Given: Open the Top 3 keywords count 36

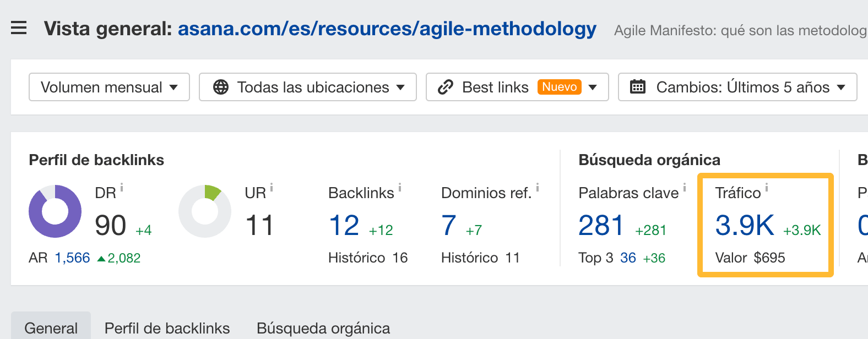Looking at the screenshot, I should pyautogui.click(x=628, y=258).
